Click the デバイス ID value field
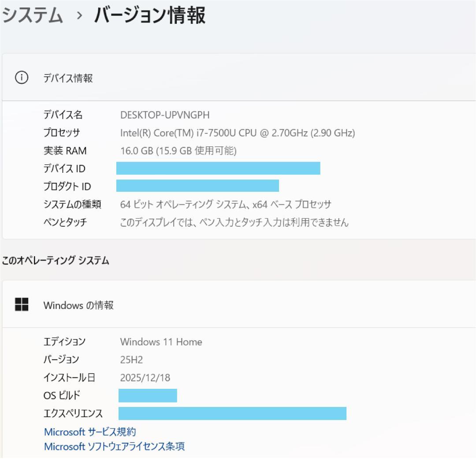The height and width of the screenshot is (462, 476). coord(218,168)
